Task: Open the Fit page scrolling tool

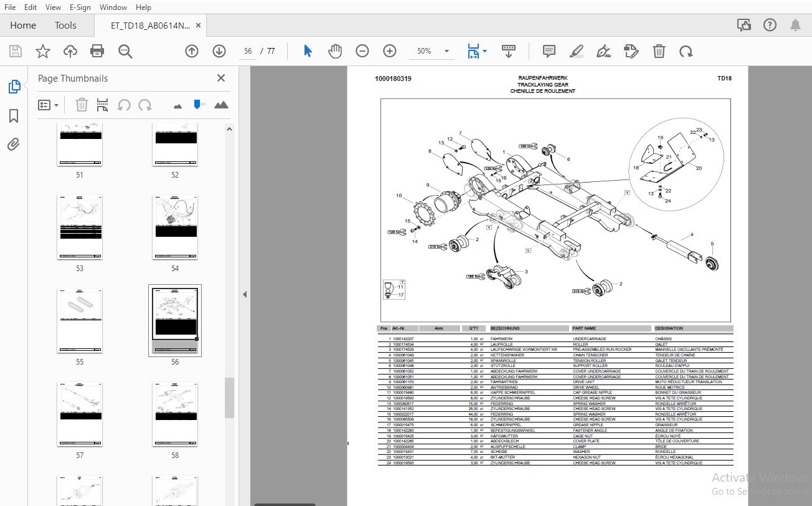Action: 473,51
